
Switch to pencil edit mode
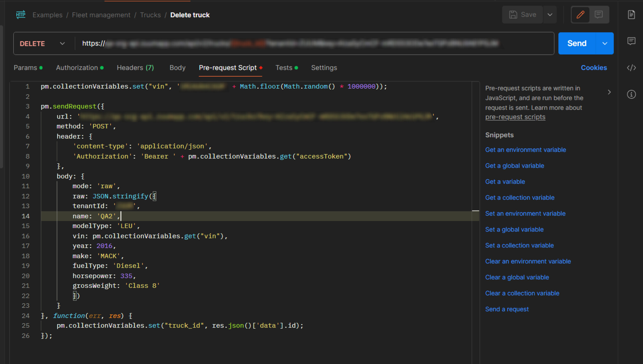580,15
